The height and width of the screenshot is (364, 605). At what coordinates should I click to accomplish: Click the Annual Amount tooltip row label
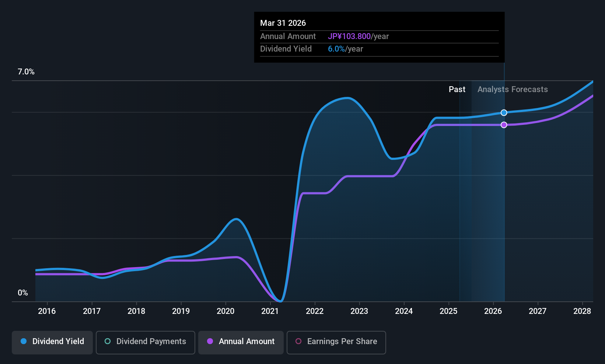click(288, 36)
